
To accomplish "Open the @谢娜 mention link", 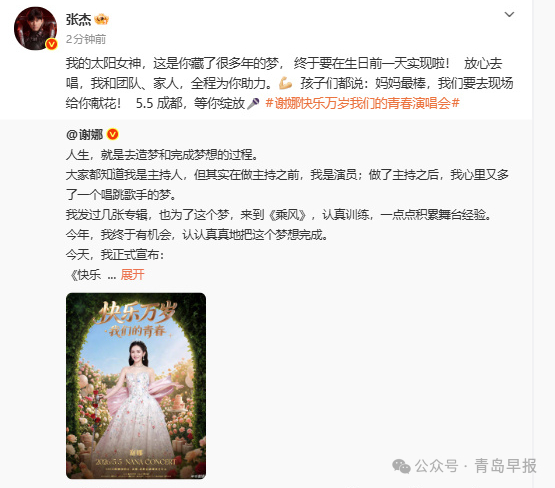I will [x=84, y=134].
